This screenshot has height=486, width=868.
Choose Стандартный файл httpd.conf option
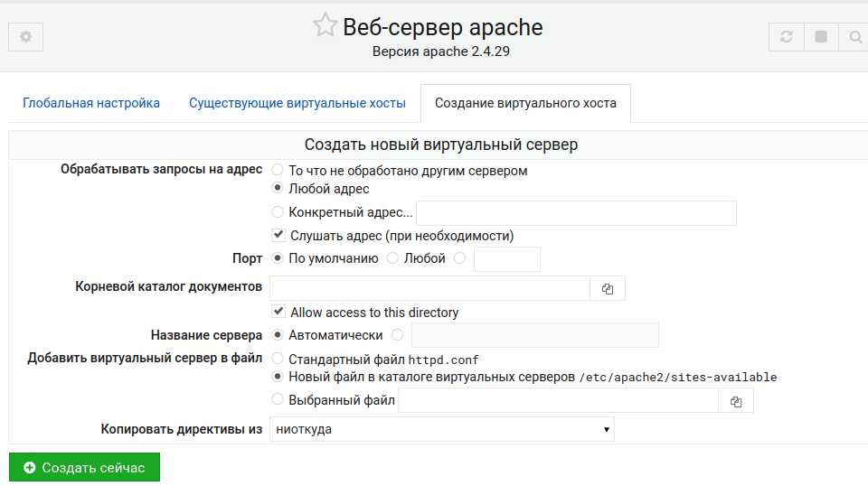pos(278,359)
